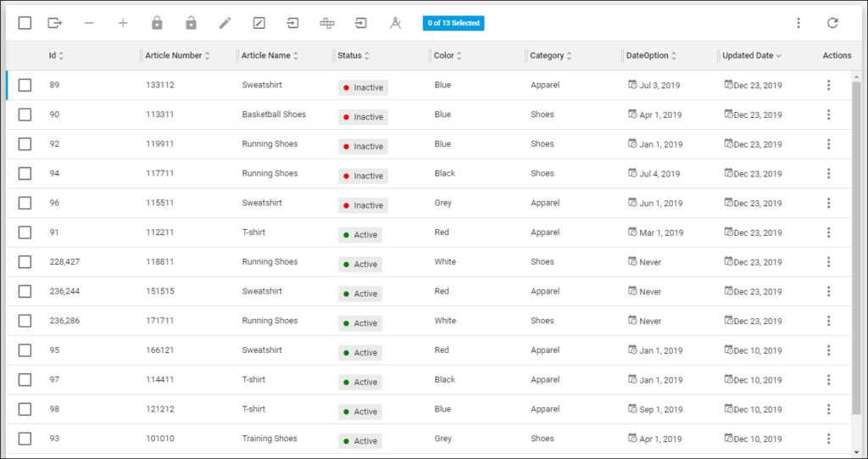Open actions menu for row Id 89
Screen dimensions: 868x459
828,85
